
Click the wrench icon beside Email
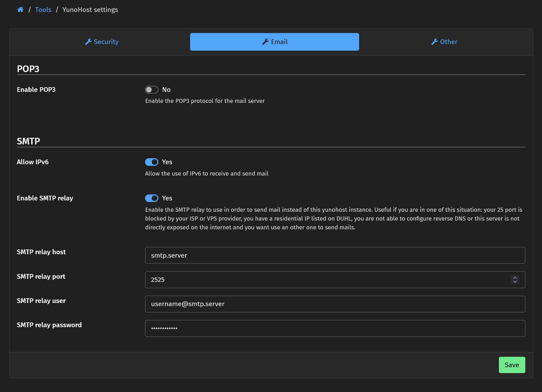click(265, 42)
